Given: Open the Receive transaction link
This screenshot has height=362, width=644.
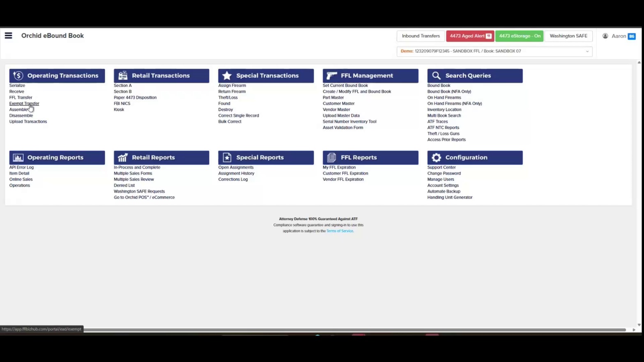Looking at the screenshot, I should click(x=17, y=92).
